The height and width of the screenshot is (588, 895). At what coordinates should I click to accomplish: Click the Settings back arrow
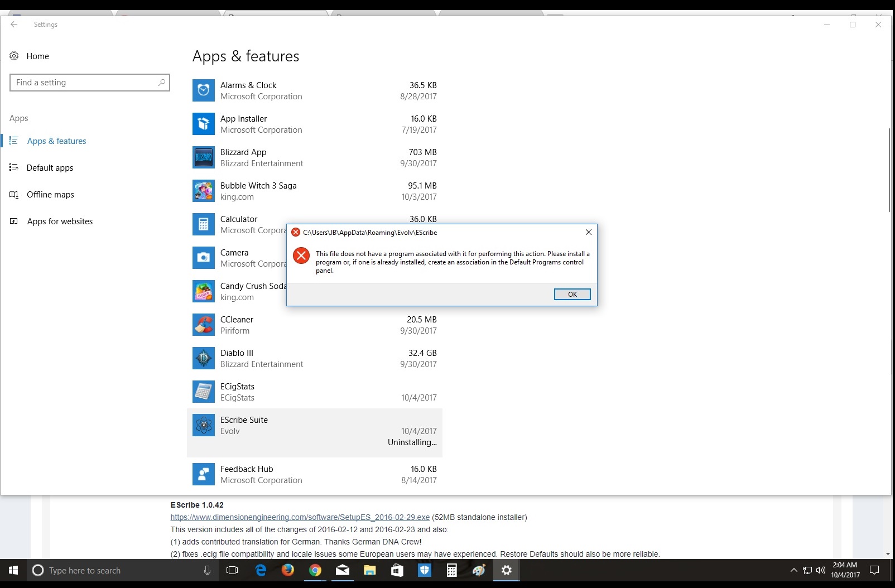[x=14, y=25]
